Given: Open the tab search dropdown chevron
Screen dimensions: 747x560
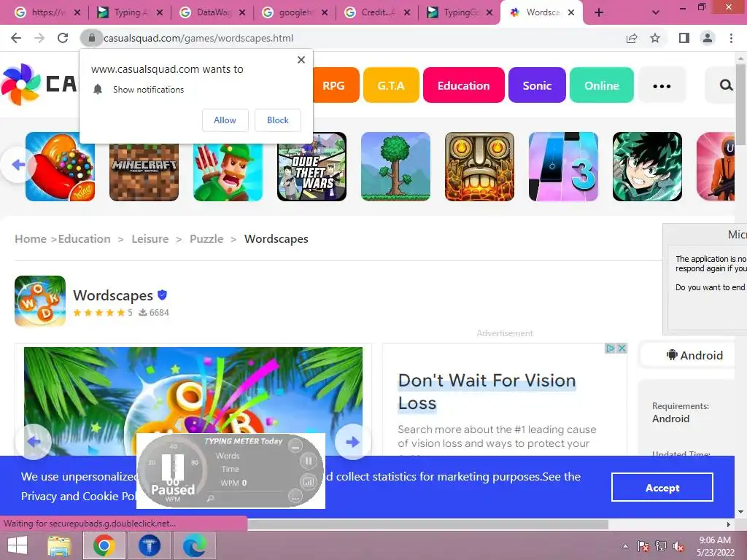Looking at the screenshot, I should coord(656,13).
